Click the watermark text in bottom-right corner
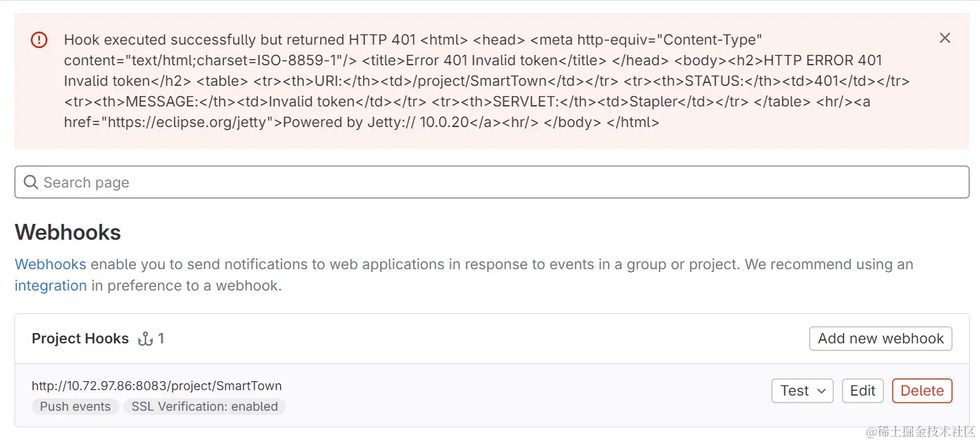 [x=920, y=431]
